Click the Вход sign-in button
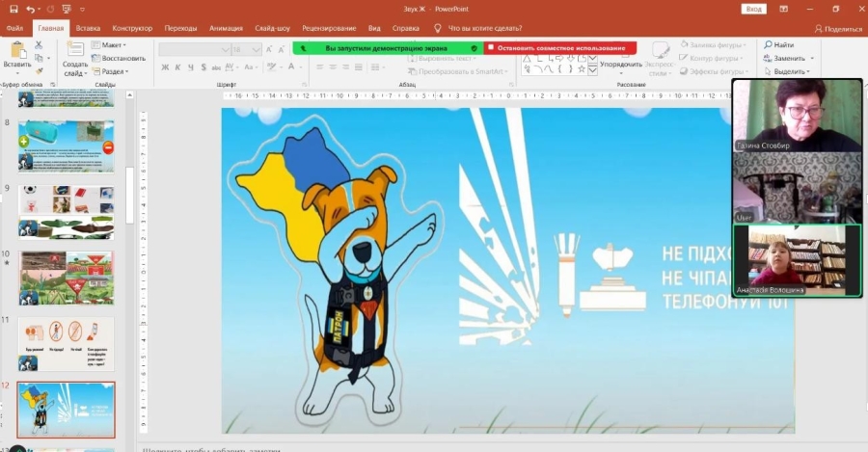868x452 pixels. [753, 9]
